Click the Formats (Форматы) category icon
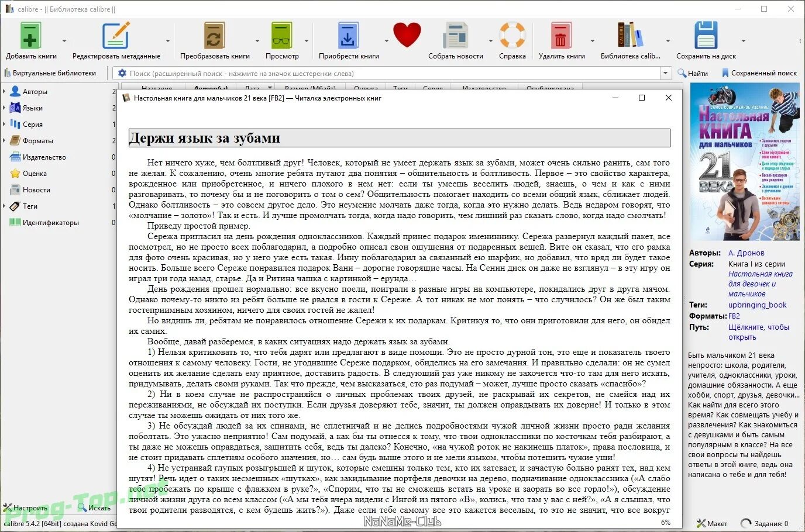The height and width of the screenshot is (532, 805). pos(15,140)
